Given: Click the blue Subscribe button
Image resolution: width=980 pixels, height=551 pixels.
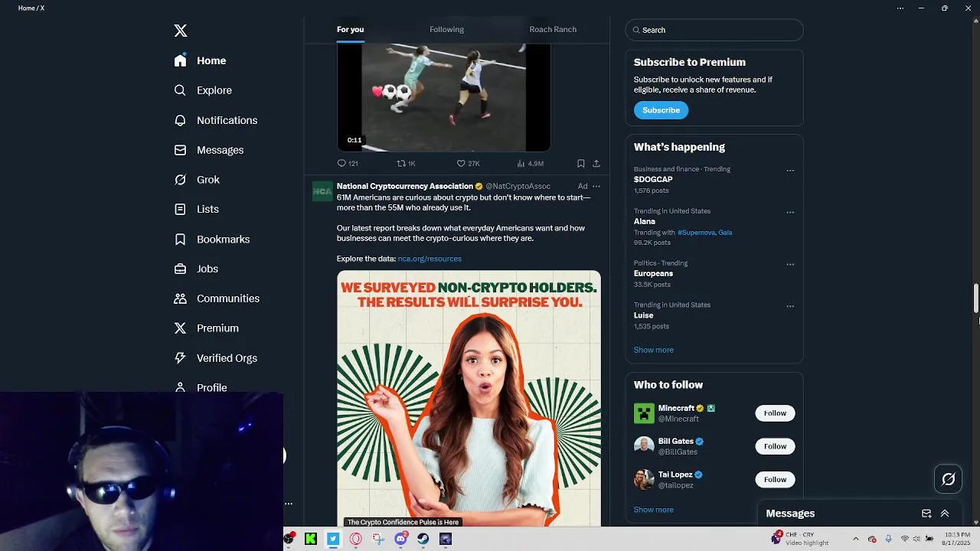Looking at the screenshot, I should [661, 110].
